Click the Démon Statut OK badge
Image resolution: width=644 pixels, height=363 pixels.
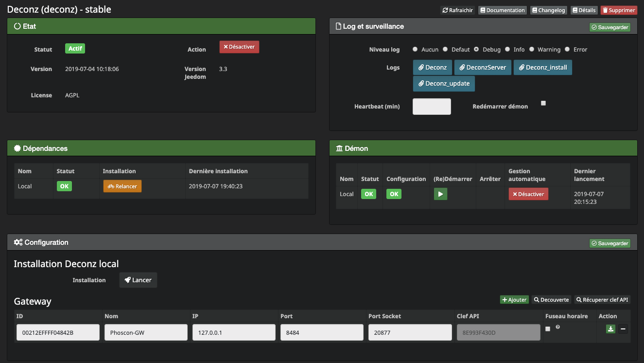tap(368, 194)
